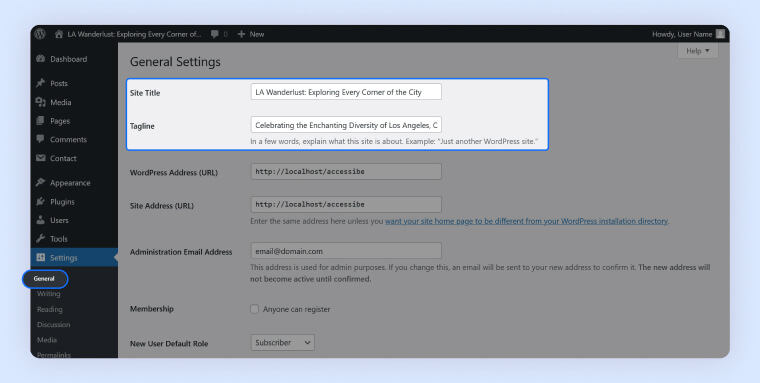Click the New link in admin bar

(x=257, y=34)
